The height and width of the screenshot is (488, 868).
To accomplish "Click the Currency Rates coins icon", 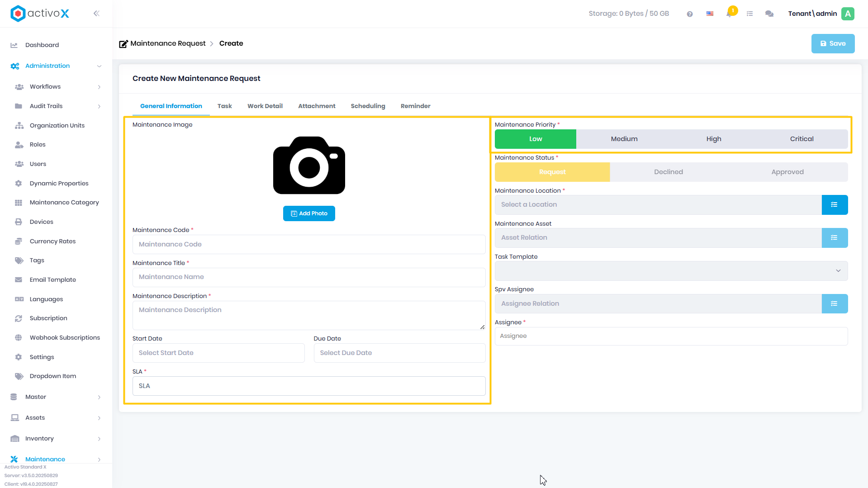I will pyautogui.click(x=19, y=242).
